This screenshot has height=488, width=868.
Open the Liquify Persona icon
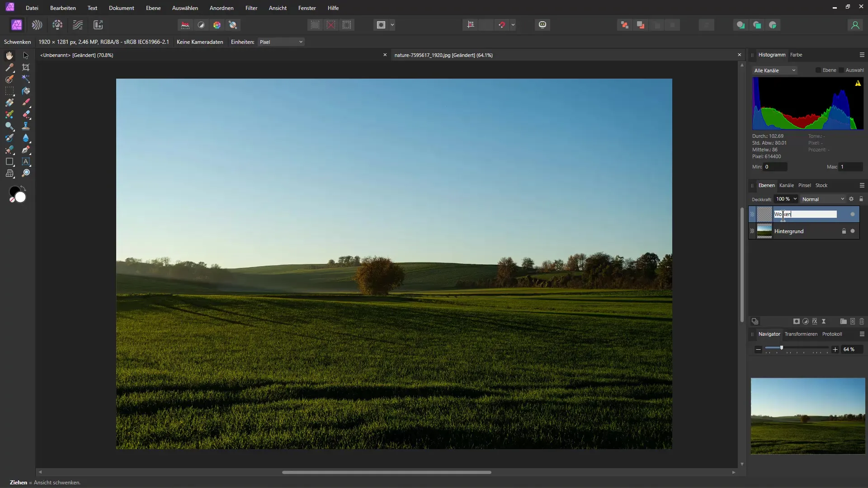coord(37,25)
